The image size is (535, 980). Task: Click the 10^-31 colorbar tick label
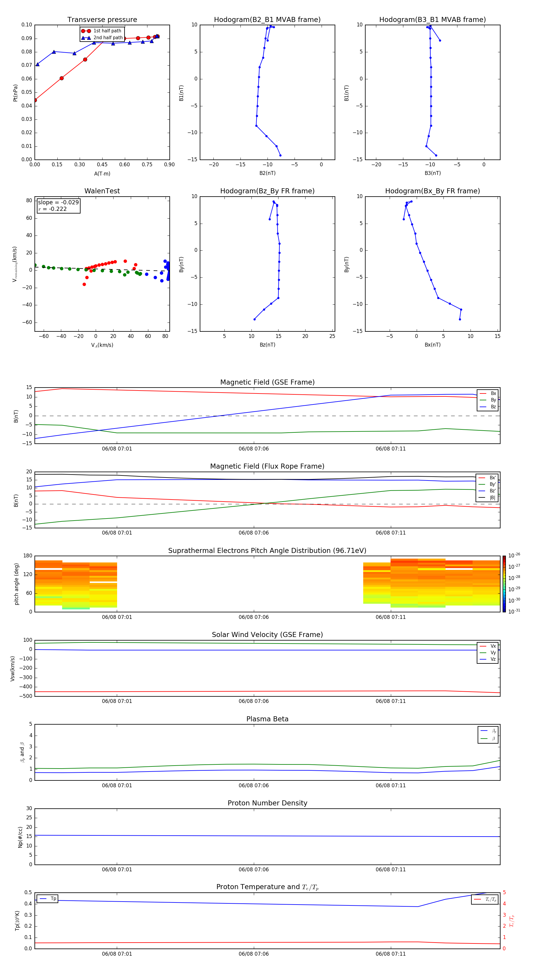pos(514,611)
